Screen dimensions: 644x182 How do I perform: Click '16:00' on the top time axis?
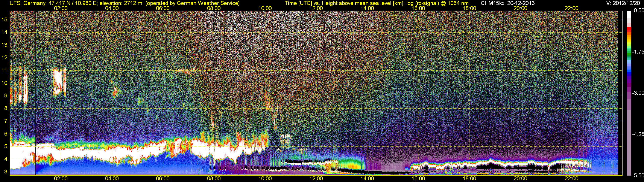(418, 8)
